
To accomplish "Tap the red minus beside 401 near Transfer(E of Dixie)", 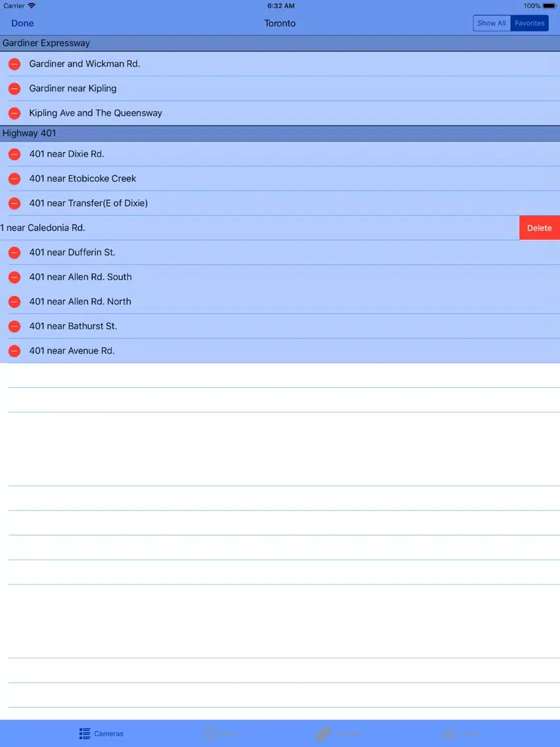I will tap(14, 203).
